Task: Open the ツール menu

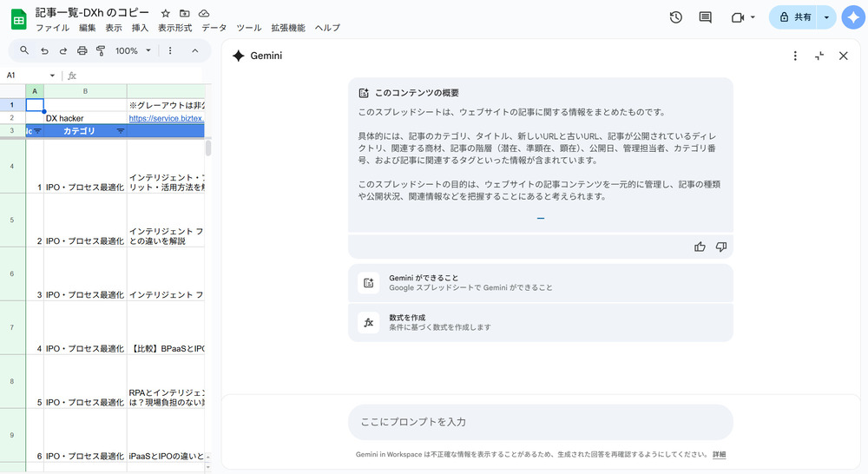Action: click(x=248, y=28)
